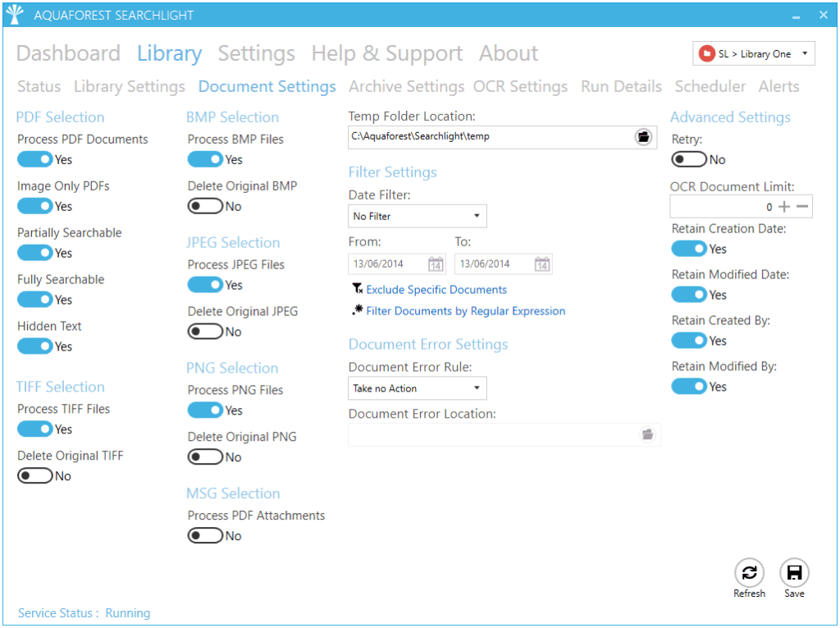This screenshot has height=628, width=840.
Task: Switch to the OCR Settings tab
Action: point(519,86)
